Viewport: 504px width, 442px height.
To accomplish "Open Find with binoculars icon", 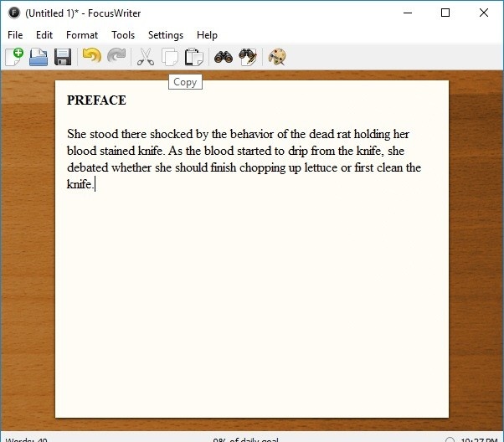I will (224, 57).
